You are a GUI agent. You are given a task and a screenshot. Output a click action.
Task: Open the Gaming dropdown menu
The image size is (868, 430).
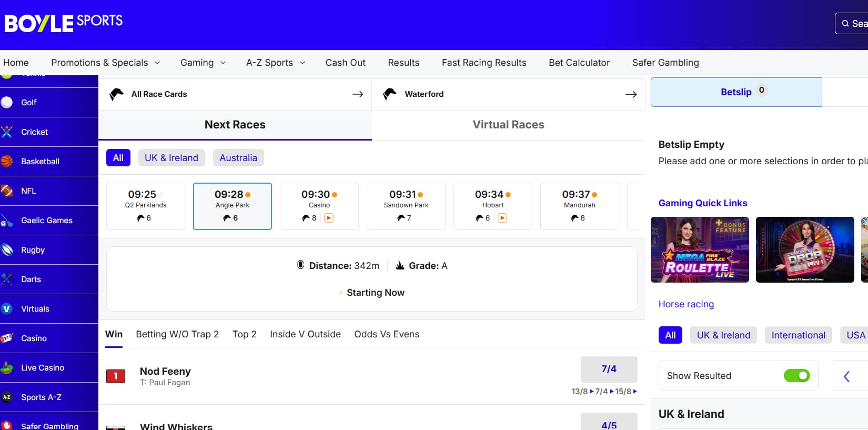[203, 63]
